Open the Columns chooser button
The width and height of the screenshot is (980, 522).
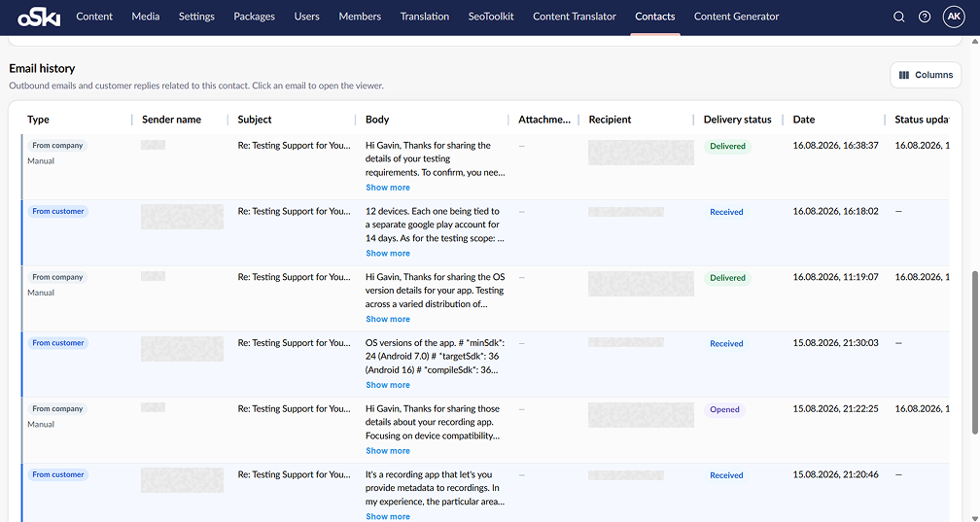[926, 75]
